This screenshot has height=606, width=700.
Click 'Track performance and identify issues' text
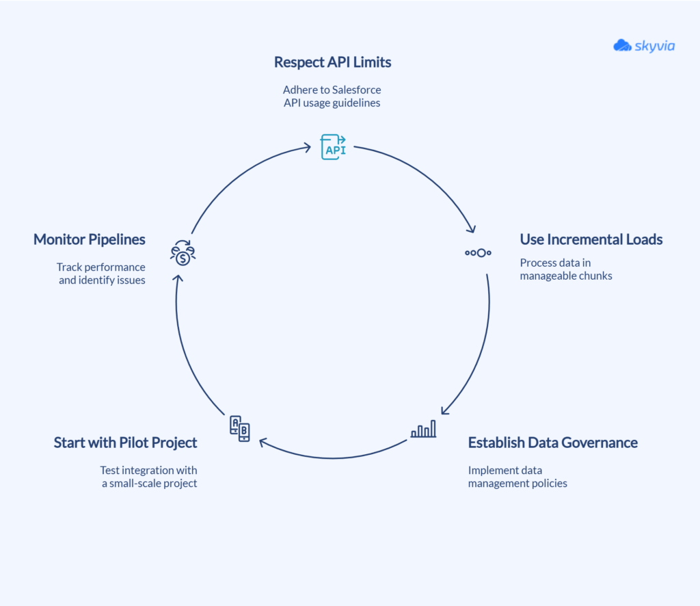[101, 274]
